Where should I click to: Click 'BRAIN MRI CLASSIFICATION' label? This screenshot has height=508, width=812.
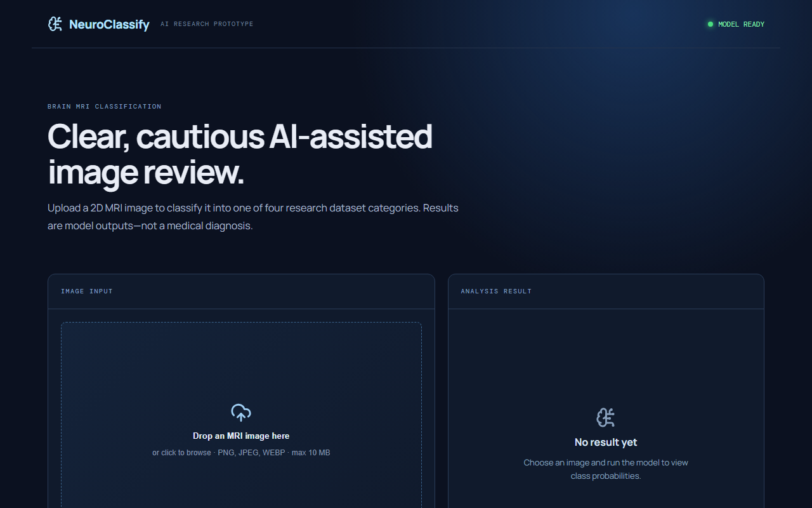pyautogui.click(x=105, y=107)
